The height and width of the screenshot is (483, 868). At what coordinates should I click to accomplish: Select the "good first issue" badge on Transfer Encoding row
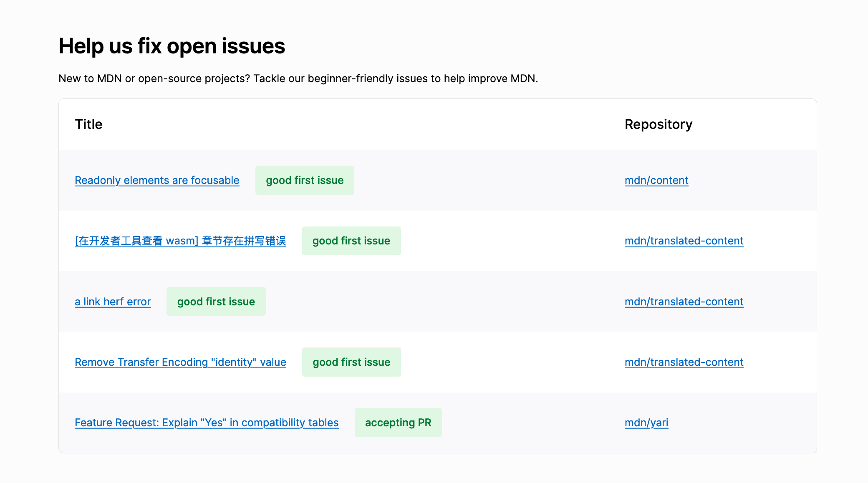[351, 362]
